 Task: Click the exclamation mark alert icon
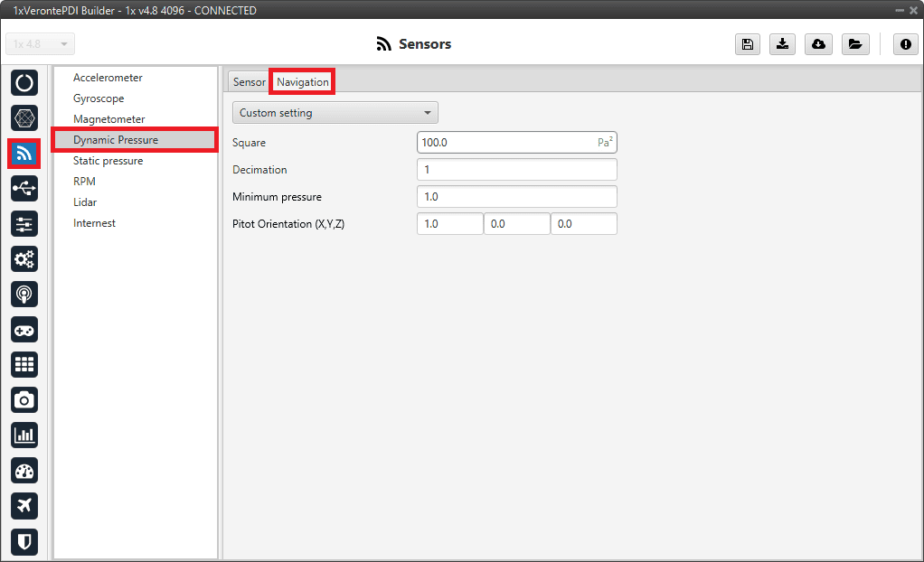(x=905, y=44)
